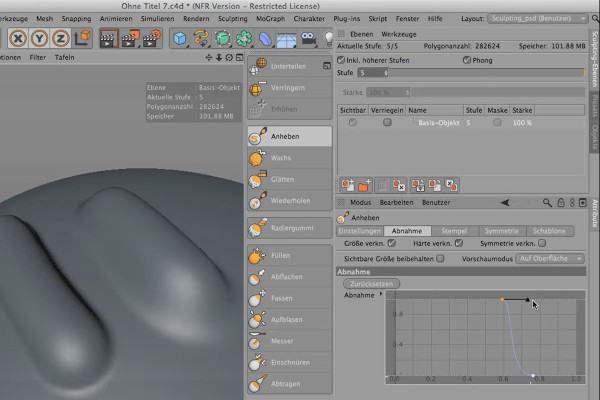Click the add sculpt layer icon
Image resolution: width=600 pixels, height=400 pixels.
click(x=348, y=185)
